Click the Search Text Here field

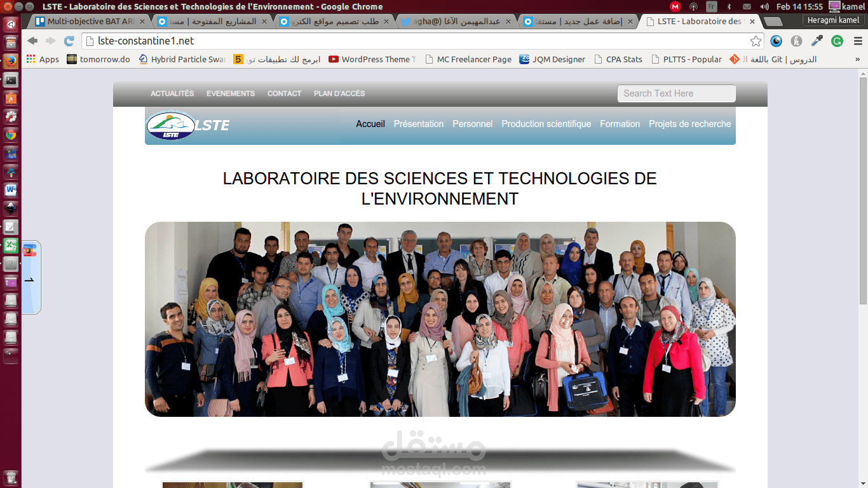(677, 93)
